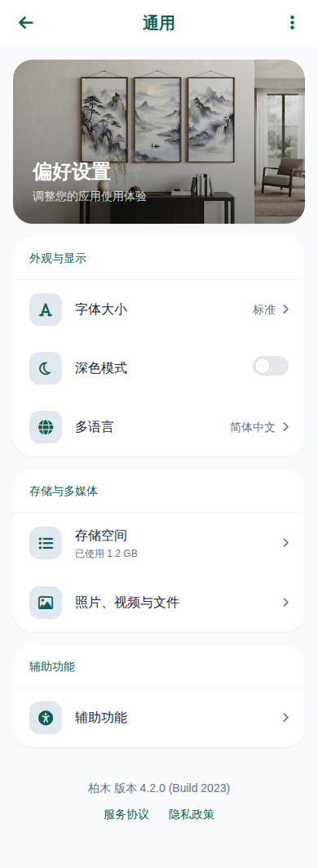Toggle the 深色模式 switch
Screen dimensions: 318x868
tap(271, 366)
